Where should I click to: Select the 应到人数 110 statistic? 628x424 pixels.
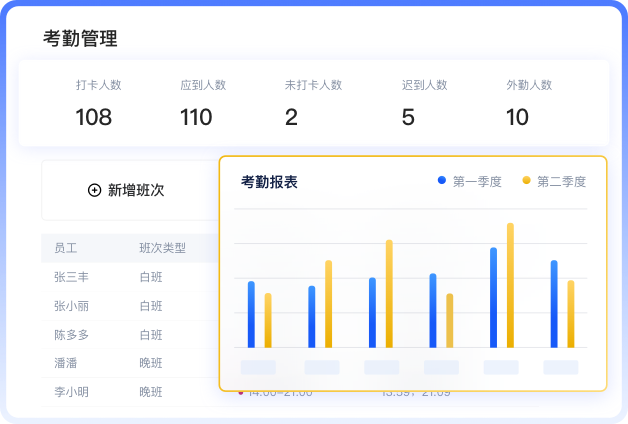203,102
